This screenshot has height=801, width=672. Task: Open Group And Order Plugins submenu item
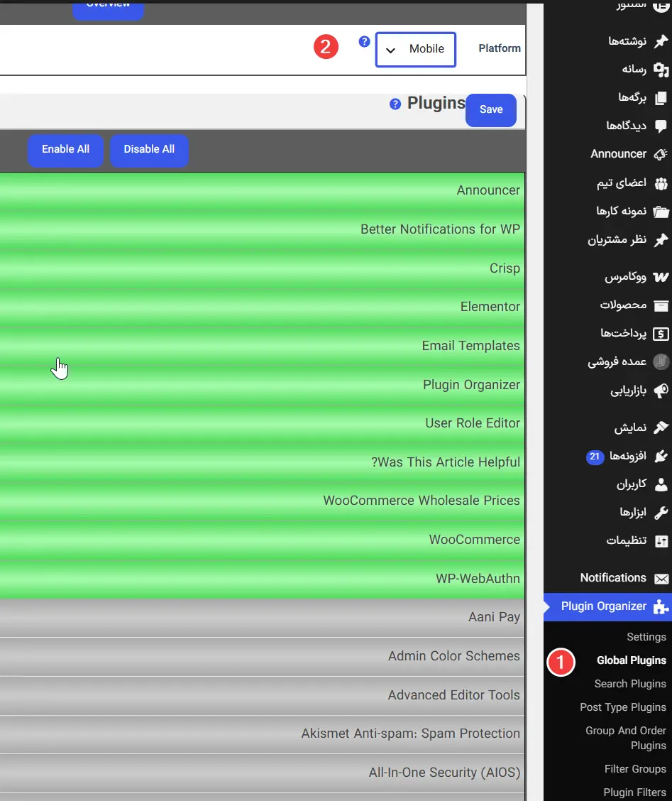click(x=626, y=739)
